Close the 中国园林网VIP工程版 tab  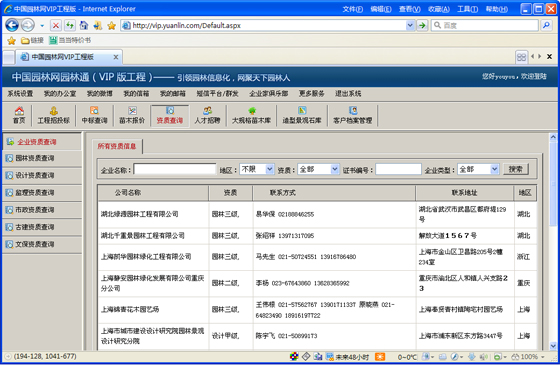[x=116, y=57]
